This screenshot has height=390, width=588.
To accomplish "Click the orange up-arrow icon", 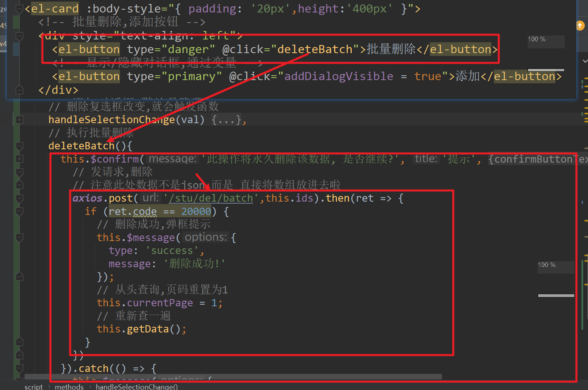I will (580, 26).
